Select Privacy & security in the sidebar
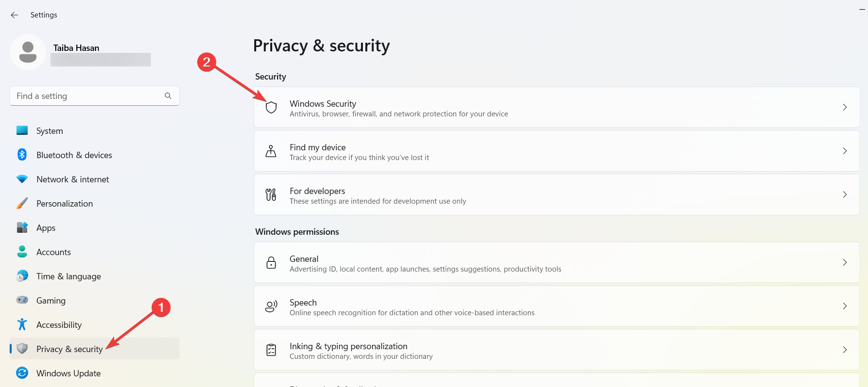 click(x=69, y=349)
